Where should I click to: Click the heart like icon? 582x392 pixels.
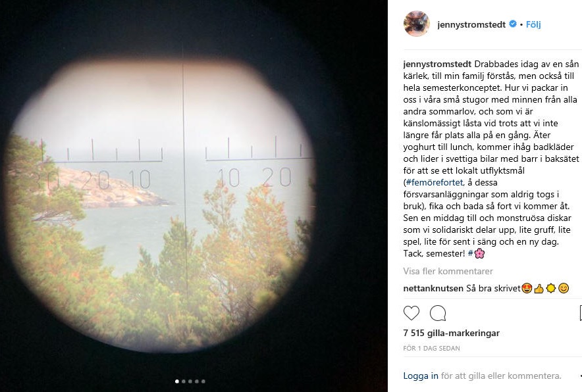click(x=411, y=313)
